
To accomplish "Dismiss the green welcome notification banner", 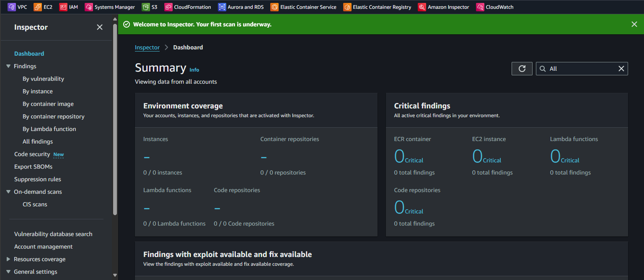I will point(634,24).
